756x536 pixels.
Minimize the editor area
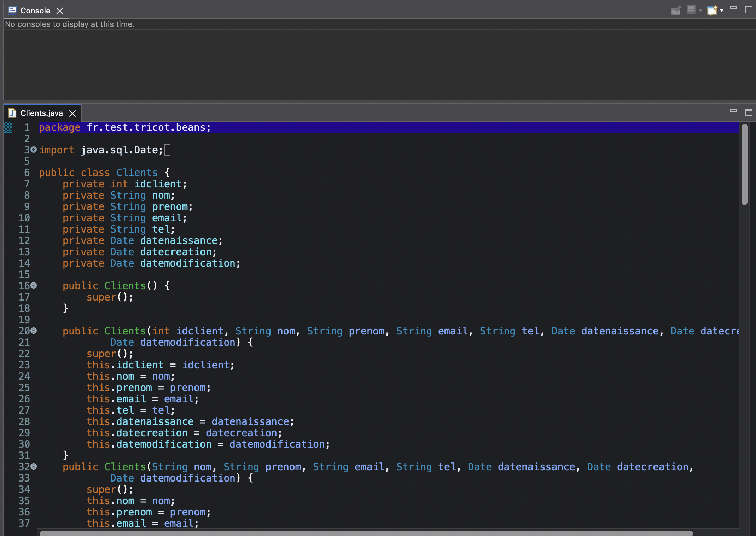click(733, 111)
